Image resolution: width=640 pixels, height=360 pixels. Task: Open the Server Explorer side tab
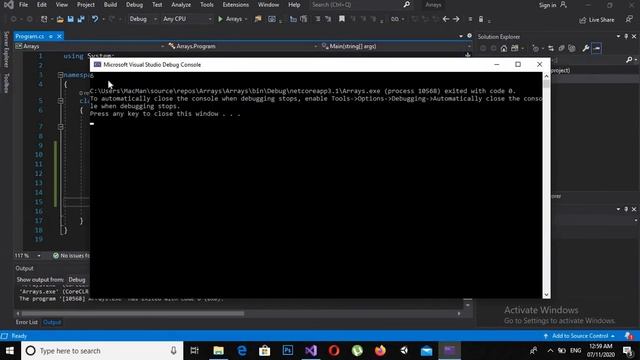click(6, 49)
